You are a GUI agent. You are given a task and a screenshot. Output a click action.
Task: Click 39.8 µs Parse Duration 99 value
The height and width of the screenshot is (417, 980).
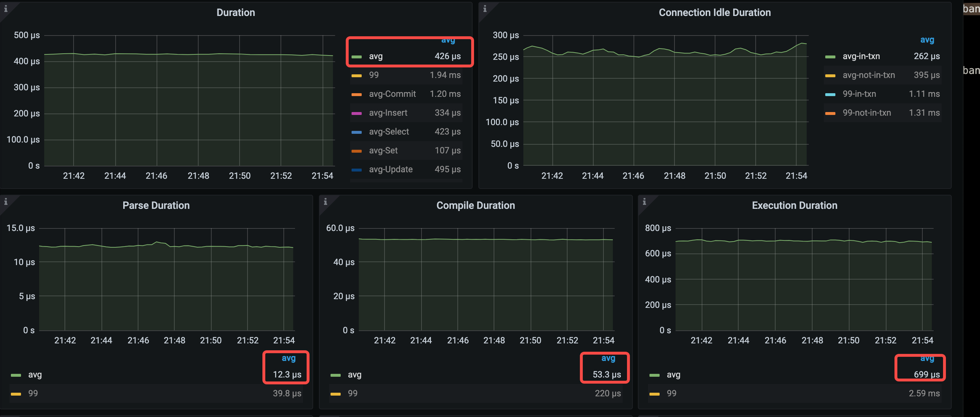point(287,393)
